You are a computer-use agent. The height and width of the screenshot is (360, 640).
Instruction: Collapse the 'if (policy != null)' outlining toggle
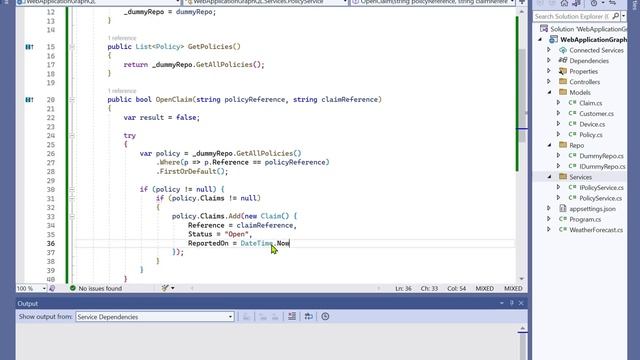pos(72,189)
